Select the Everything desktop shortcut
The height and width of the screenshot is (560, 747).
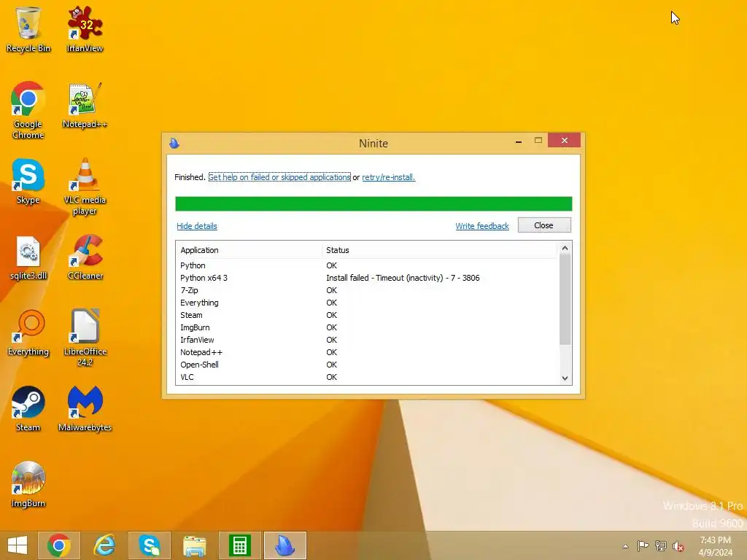pos(28,332)
